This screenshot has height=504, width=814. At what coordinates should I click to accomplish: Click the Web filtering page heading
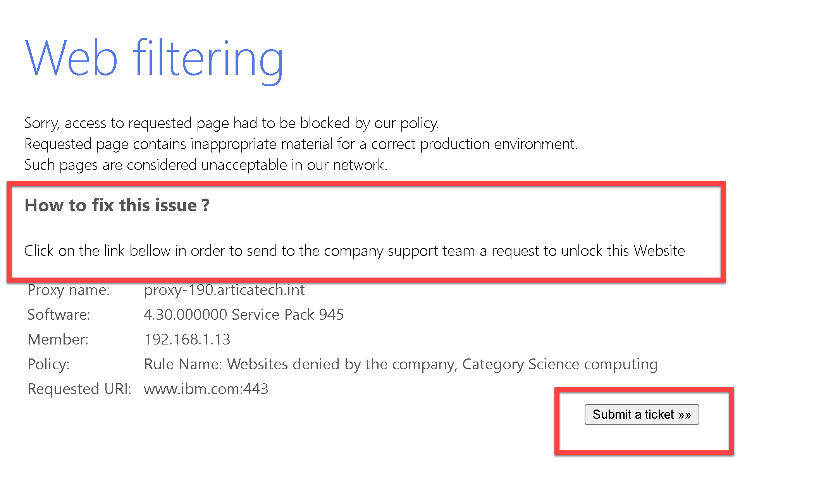(154, 58)
